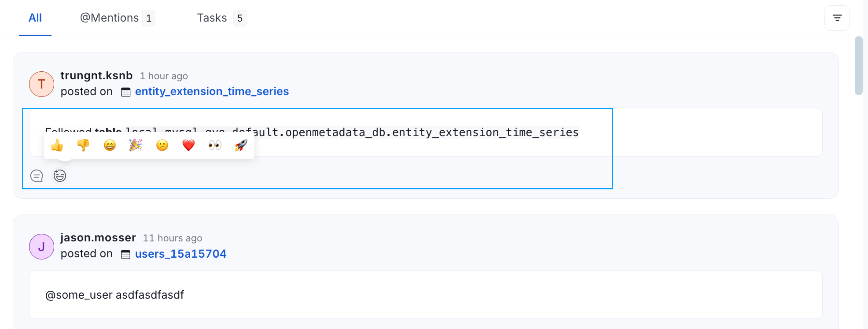Select the eyes reaction emoji

[215, 145]
